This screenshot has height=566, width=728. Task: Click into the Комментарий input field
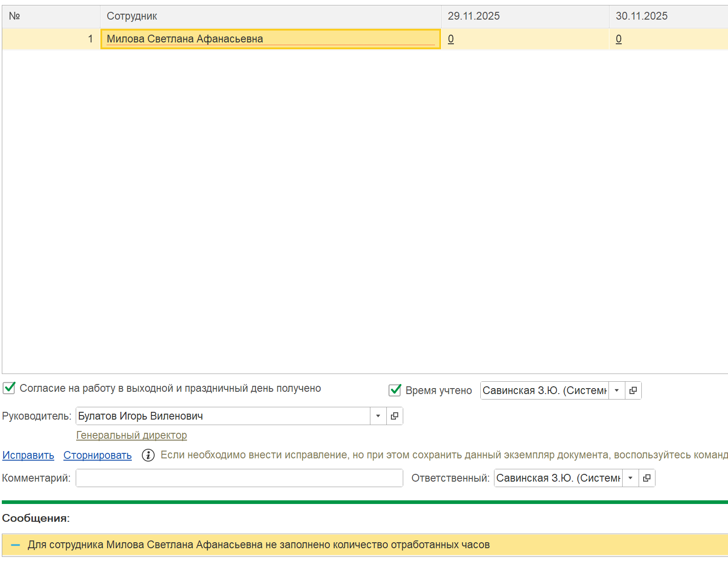click(239, 478)
